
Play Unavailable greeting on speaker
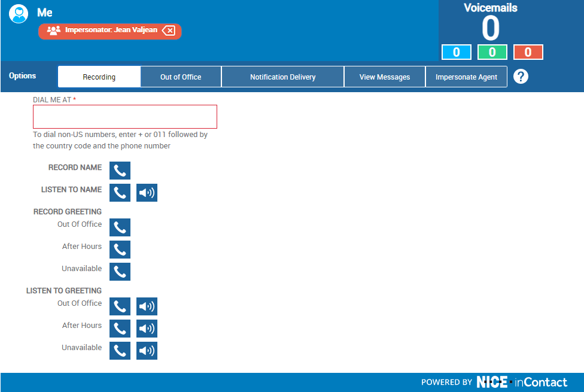pyautogui.click(x=147, y=351)
